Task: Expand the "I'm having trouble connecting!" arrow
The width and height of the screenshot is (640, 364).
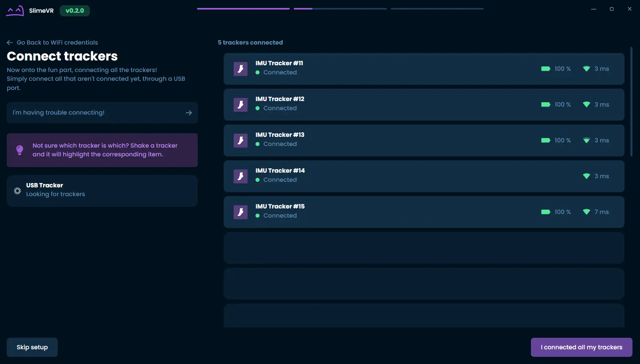Action: tap(189, 113)
